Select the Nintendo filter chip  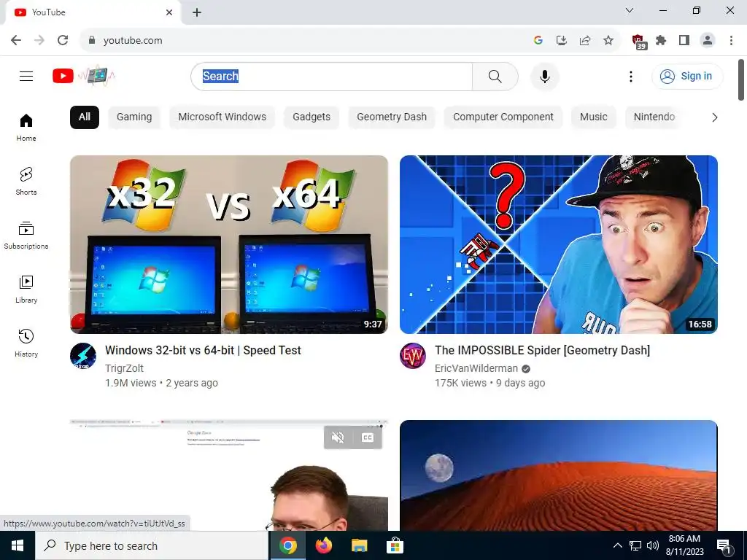(654, 117)
